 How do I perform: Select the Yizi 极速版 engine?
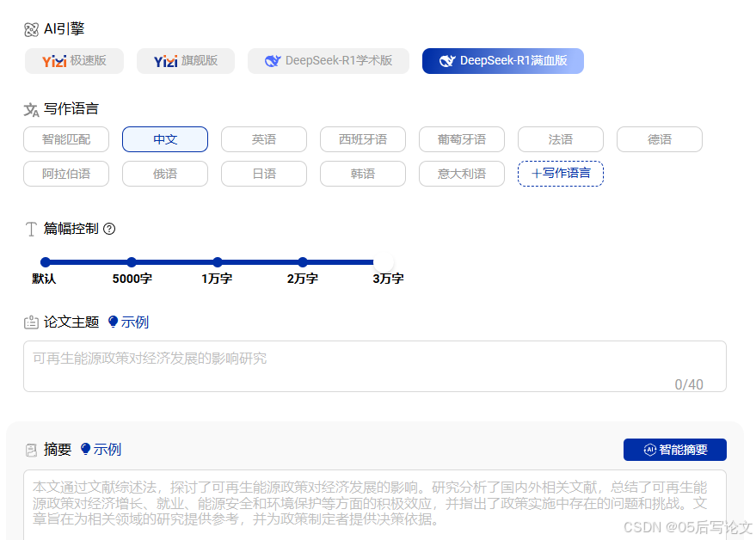[x=74, y=61]
